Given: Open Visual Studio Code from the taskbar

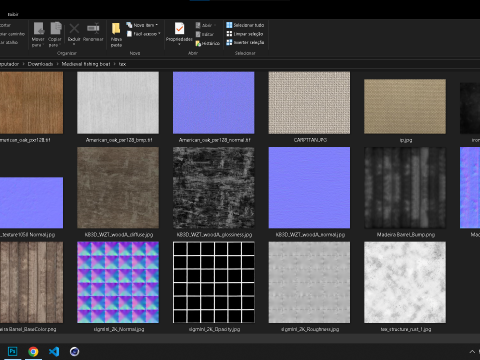Looking at the screenshot, I should pos(54,351).
